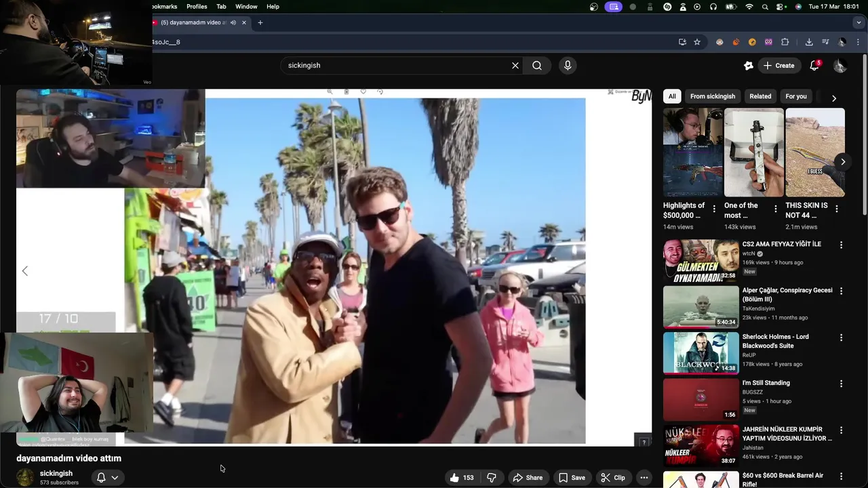
Task: Expand the Chrome tab search chevron
Action: point(859,22)
